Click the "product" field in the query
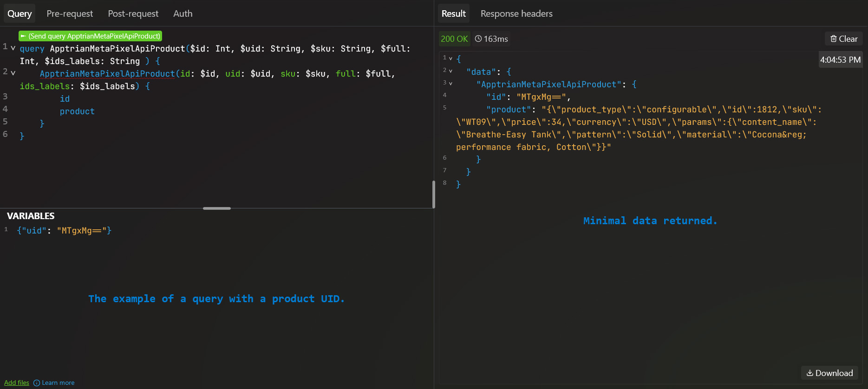This screenshot has height=389, width=868. pos(77,111)
